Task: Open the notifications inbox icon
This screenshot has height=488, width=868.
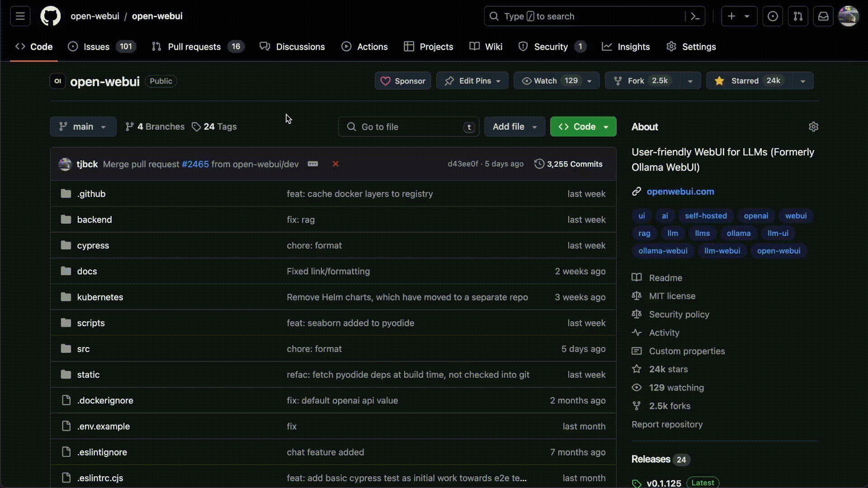Action: coord(823,16)
